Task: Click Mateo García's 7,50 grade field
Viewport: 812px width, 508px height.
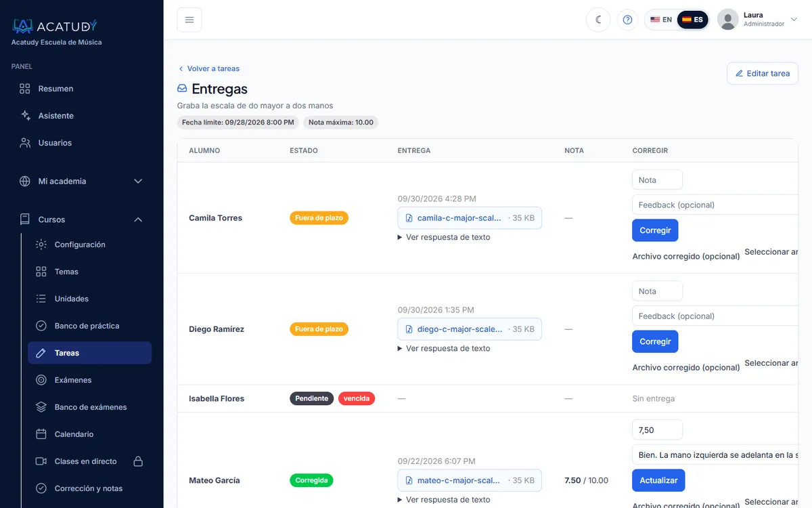Action: [x=657, y=429]
